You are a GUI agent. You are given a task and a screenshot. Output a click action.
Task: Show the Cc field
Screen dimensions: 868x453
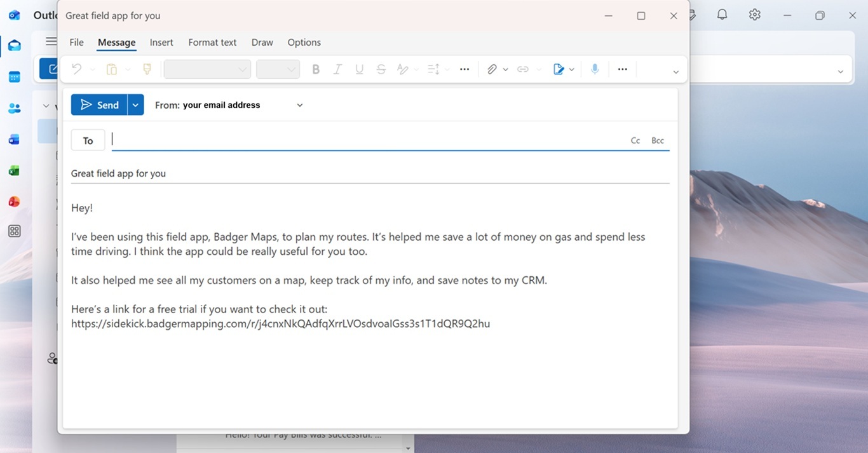pos(635,140)
